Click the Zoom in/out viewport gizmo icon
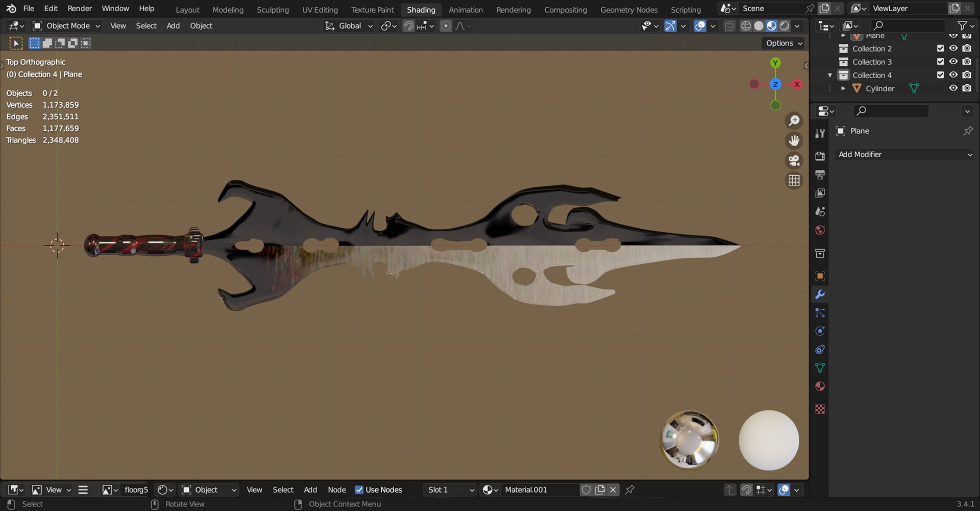The height and width of the screenshot is (511, 980). pos(794,121)
